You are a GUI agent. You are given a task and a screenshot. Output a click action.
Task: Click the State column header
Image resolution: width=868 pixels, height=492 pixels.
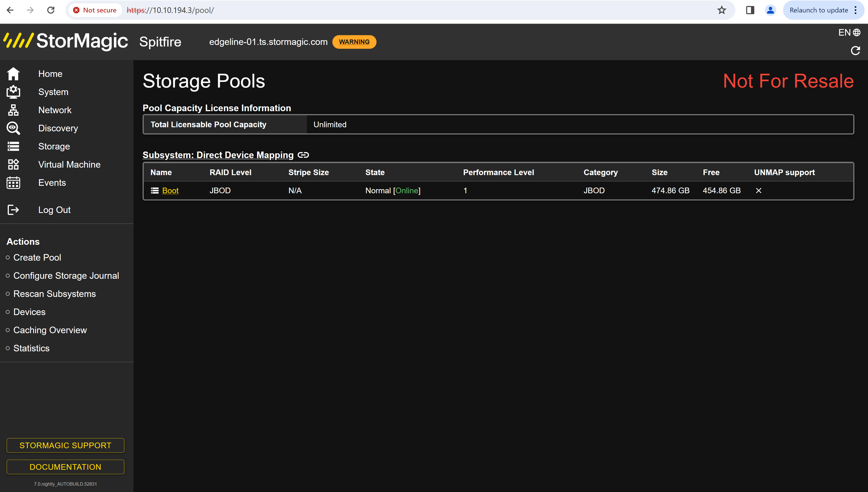(x=375, y=172)
